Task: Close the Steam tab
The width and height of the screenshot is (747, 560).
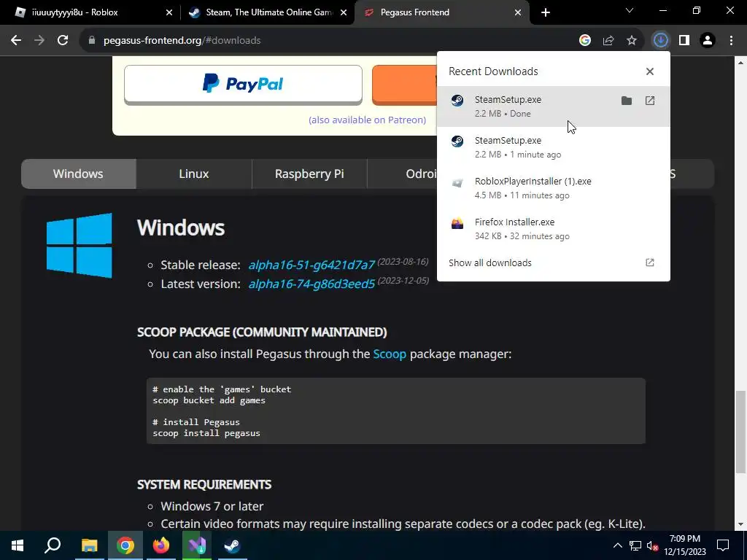Action: (344, 12)
